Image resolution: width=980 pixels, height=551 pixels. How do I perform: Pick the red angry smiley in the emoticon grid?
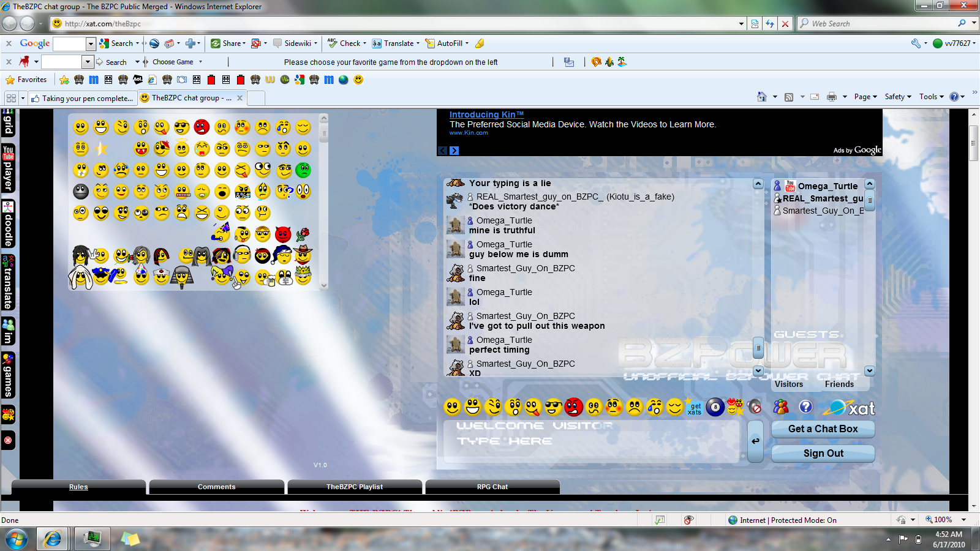pos(202,127)
